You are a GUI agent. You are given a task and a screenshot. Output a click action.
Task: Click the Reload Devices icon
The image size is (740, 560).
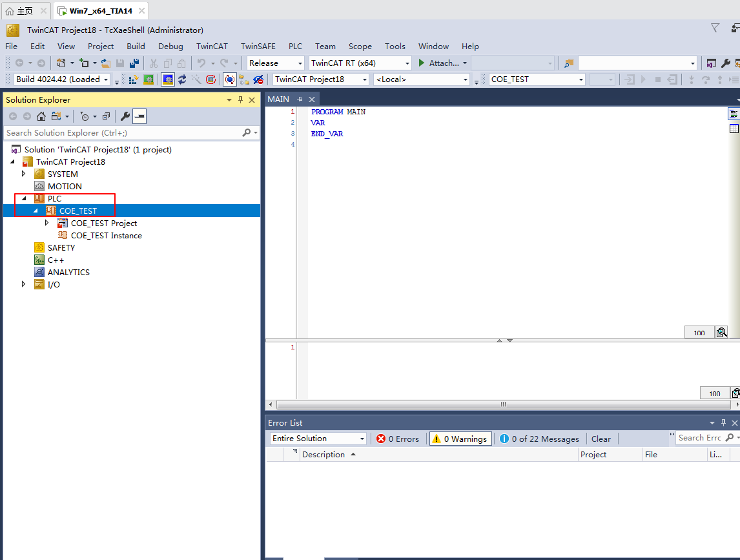click(182, 79)
